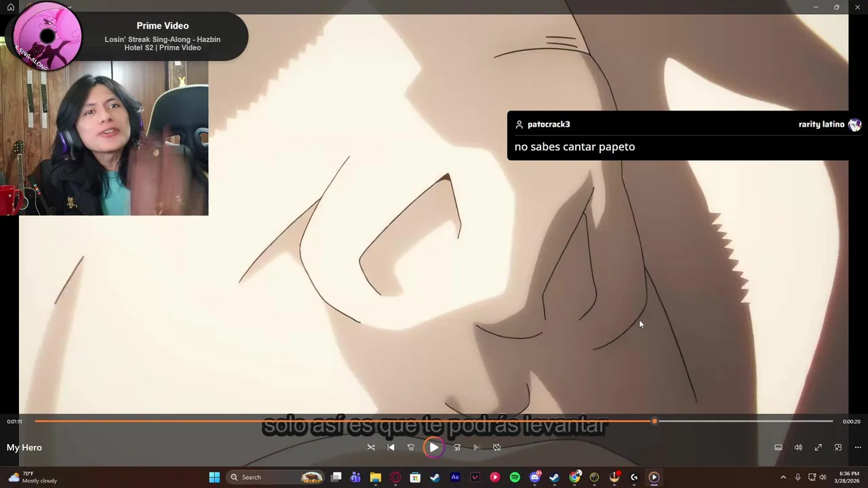The height and width of the screenshot is (488, 868).
Task: Open Opera GX browser from the taskbar
Action: tap(395, 477)
